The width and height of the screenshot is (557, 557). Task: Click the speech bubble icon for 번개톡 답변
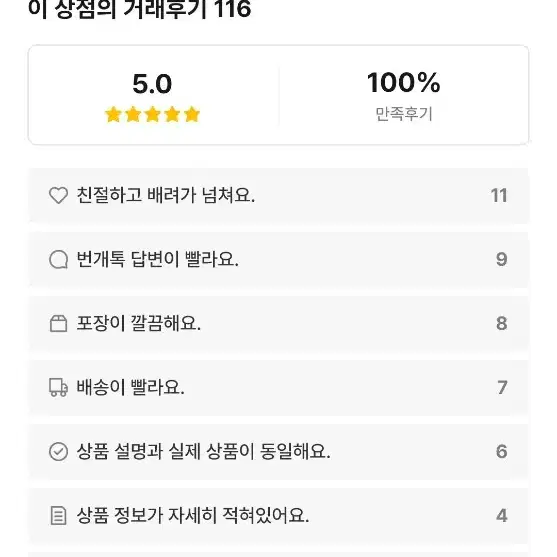[x=58, y=259]
